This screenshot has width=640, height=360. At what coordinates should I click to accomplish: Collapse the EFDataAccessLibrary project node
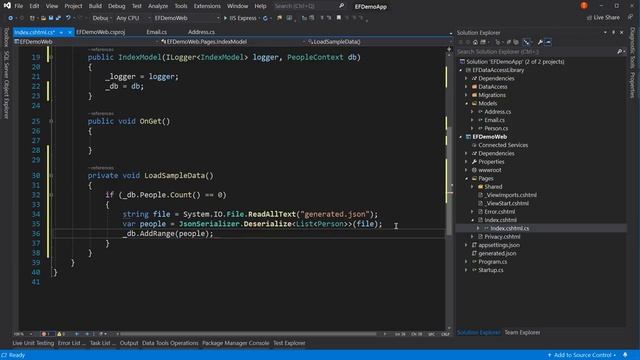(x=461, y=70)
